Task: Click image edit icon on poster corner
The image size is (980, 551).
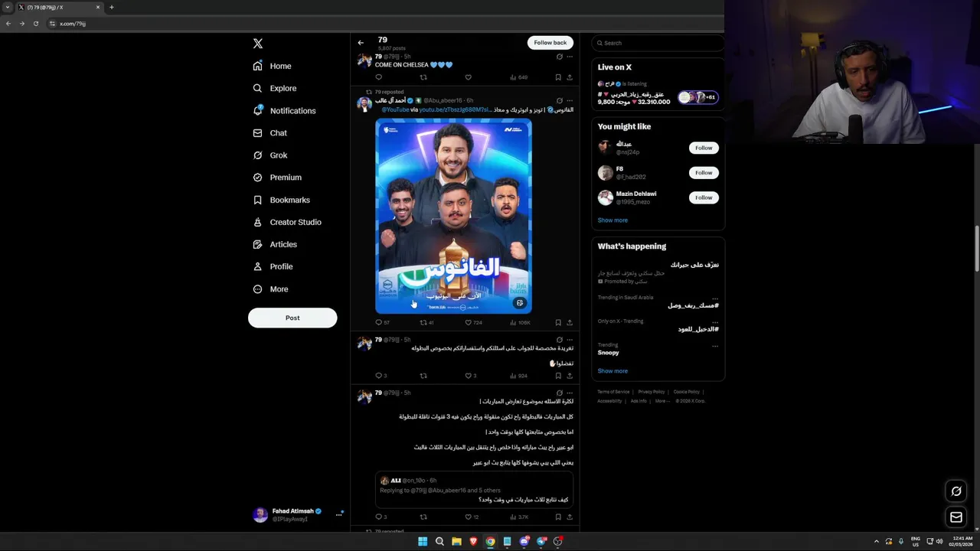Action: coord(520,303)
